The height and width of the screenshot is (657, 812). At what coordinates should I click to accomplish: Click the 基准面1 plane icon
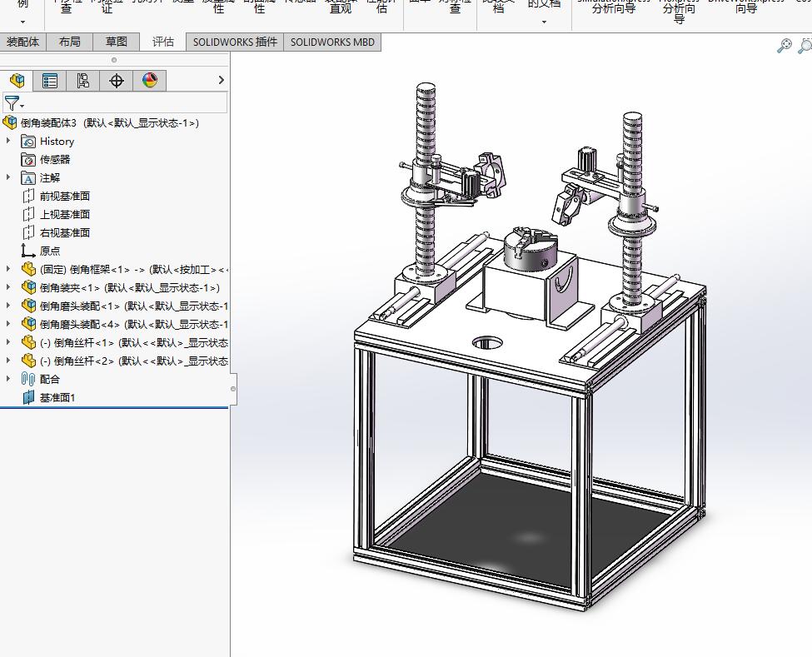point(28,398)
